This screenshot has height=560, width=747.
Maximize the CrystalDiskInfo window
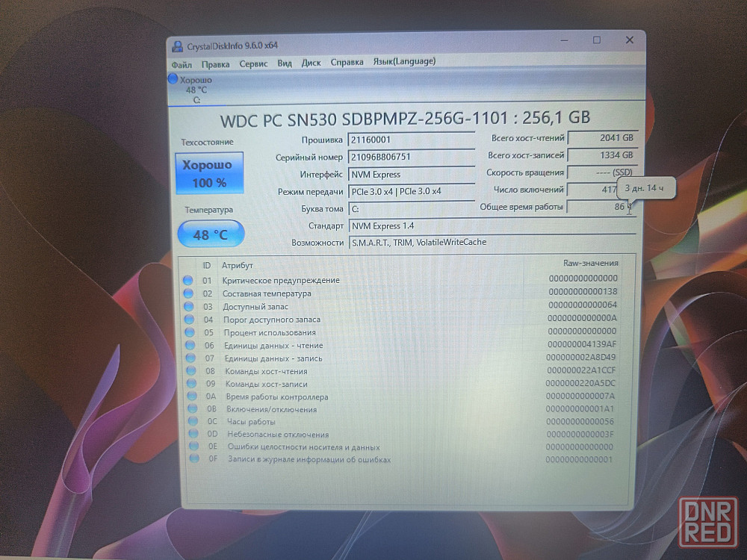coord(596,40)
